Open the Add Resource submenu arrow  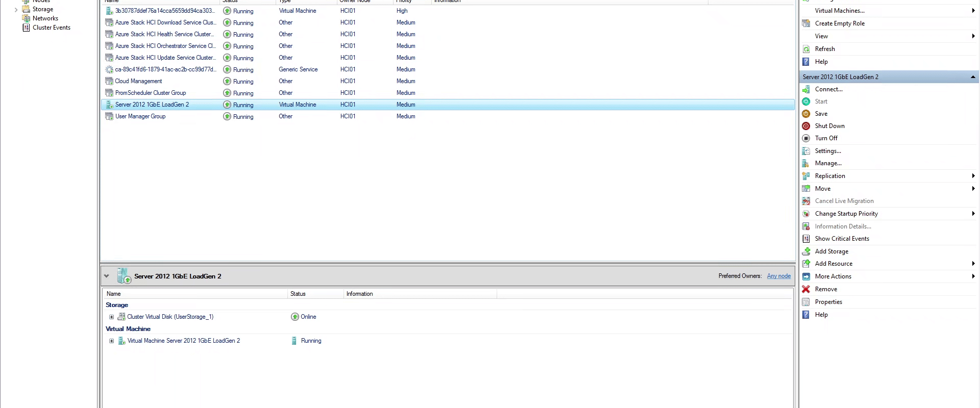point(973,264)
